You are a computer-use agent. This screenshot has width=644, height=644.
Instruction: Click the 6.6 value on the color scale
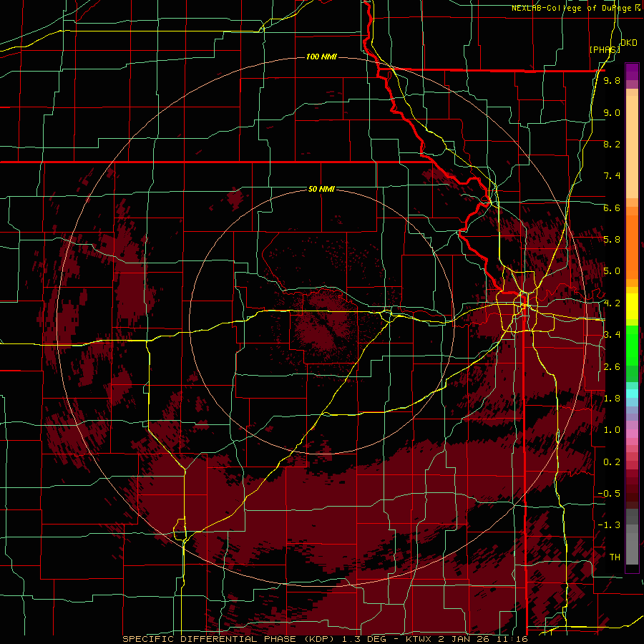coord(612,208)
